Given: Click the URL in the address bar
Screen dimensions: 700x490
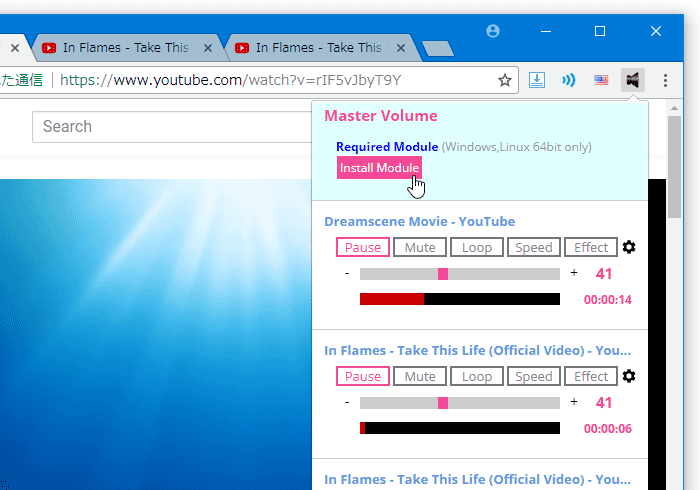Looking at the screenshot, I should 231,80.
